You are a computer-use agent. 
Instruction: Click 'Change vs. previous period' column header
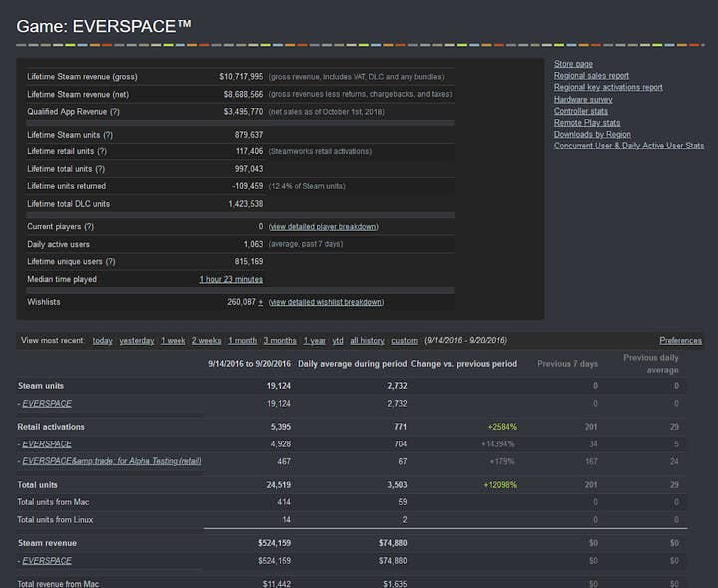pos(464,364)
